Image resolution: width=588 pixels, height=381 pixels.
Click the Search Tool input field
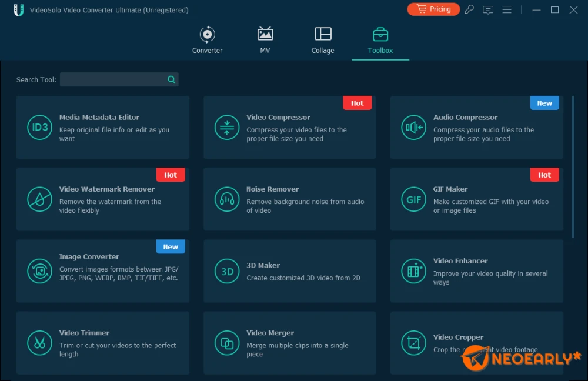click(x=119, y=79)
